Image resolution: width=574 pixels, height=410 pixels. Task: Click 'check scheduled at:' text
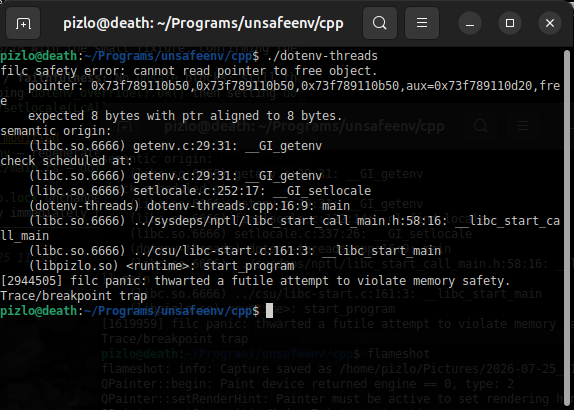66,161
